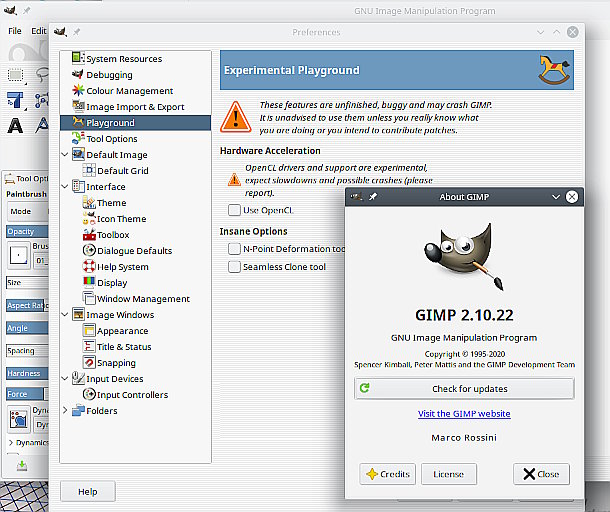Open the Edit menu
The image size is (610, 512).
39,31
